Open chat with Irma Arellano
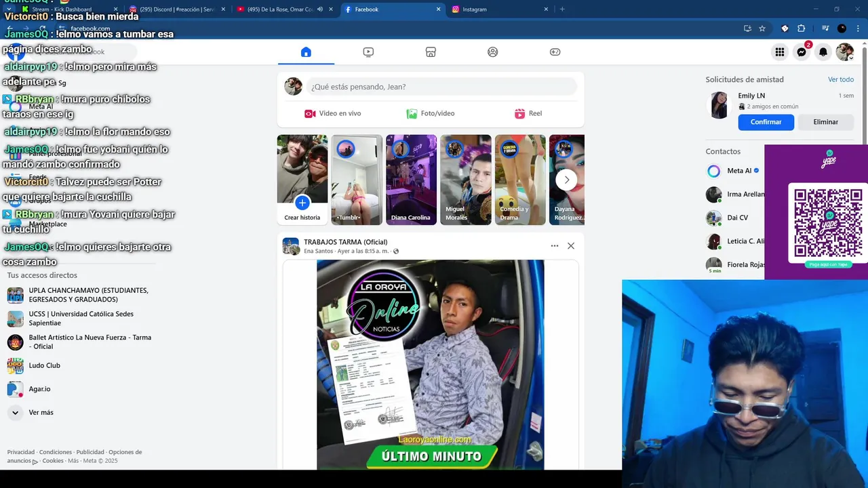Screen dimensions: 868x488 (735, 195)
